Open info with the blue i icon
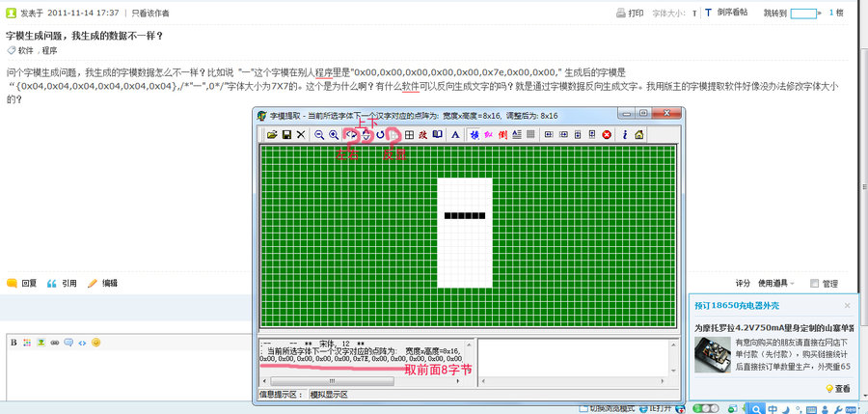The image size is (868, 414). coord(625,135)
